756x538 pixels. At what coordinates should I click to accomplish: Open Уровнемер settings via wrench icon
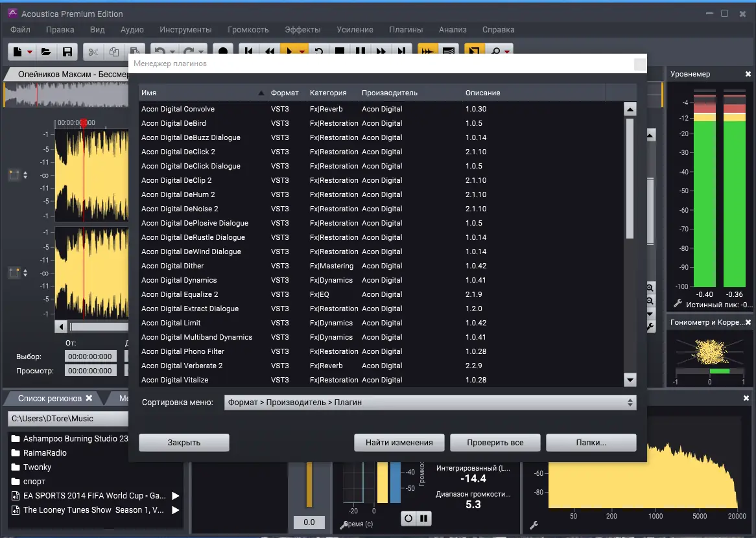click(678, 304)
